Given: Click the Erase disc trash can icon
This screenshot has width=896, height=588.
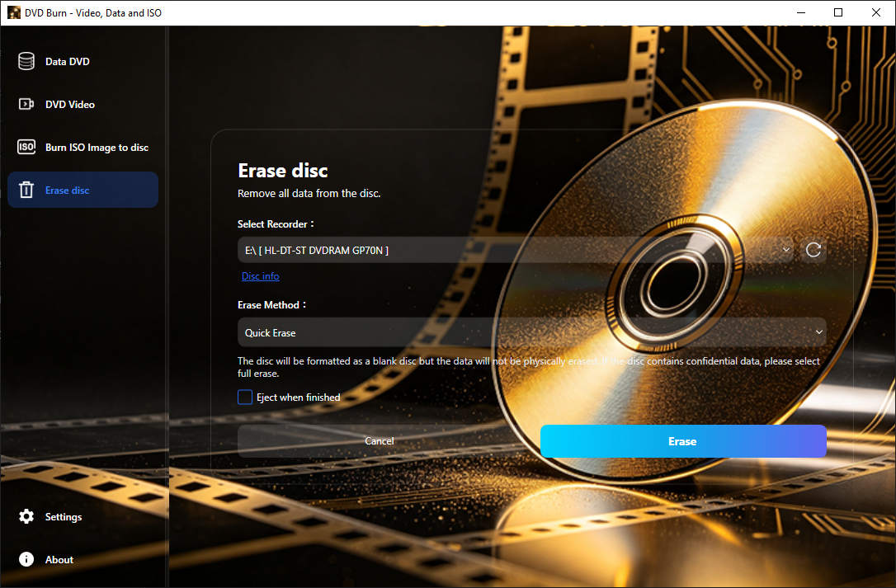Looking at the screenshot, I should click(26, 190).
